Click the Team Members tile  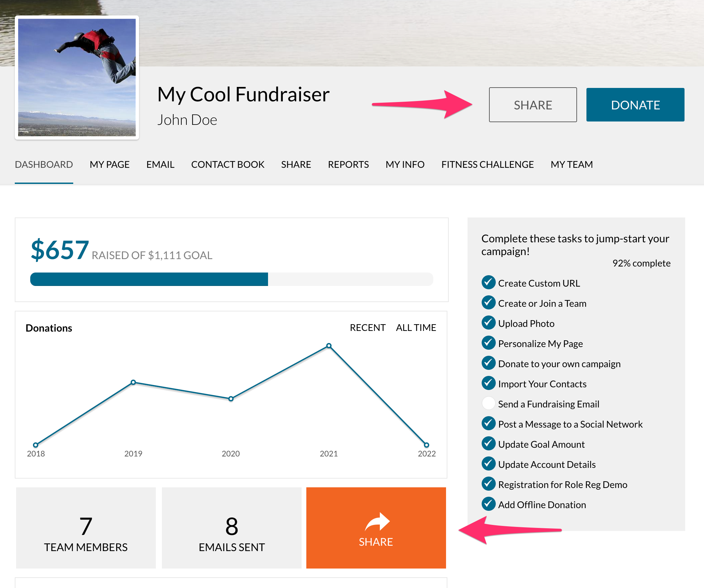[86, 528]
